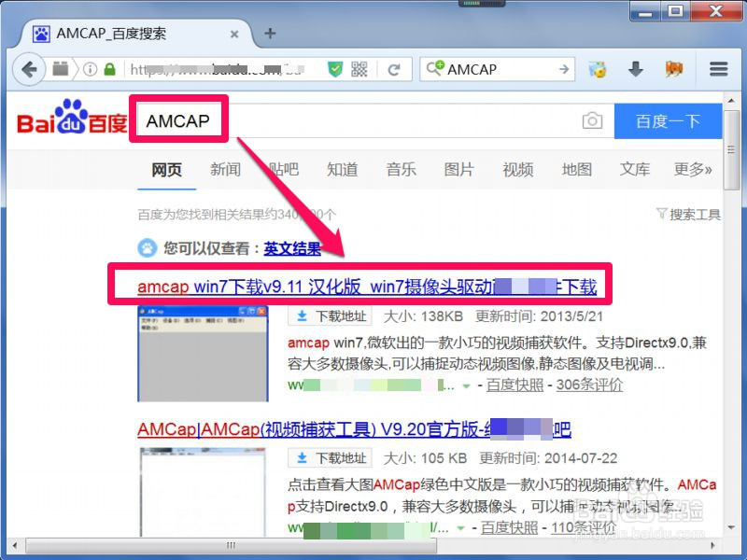Switch to the 音乐 search tab
The image size is (747, 560).
pos(402,170)
